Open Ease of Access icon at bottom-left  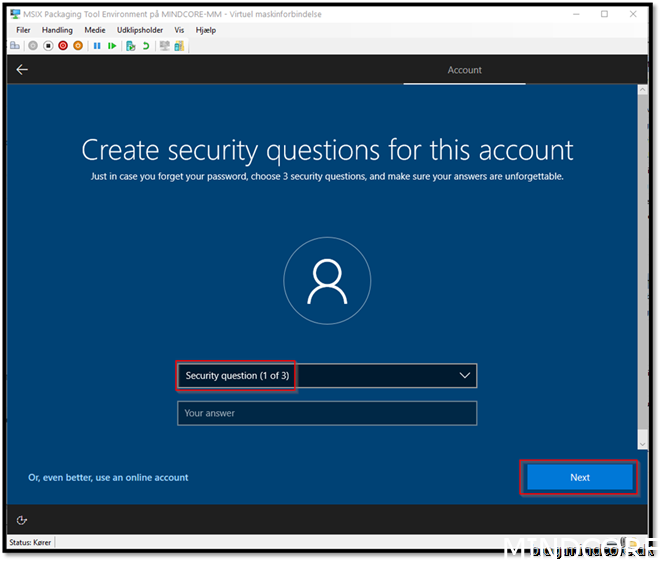(22, 520)
